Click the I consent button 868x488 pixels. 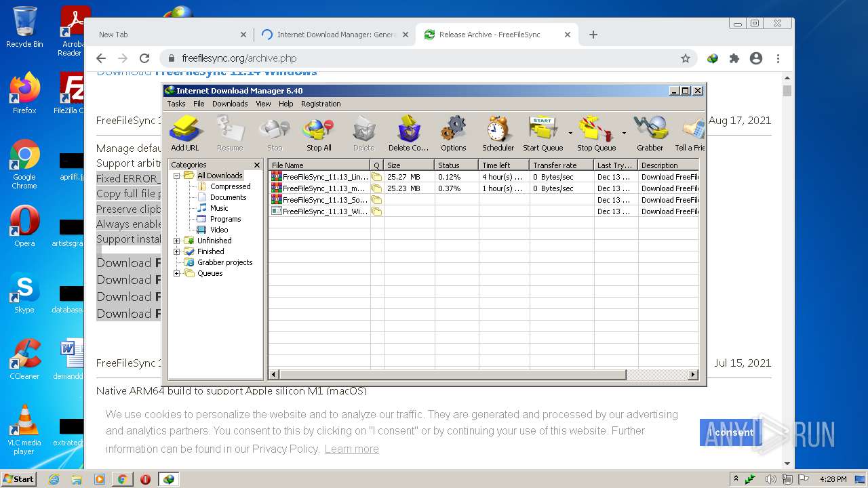click(731, 432)
